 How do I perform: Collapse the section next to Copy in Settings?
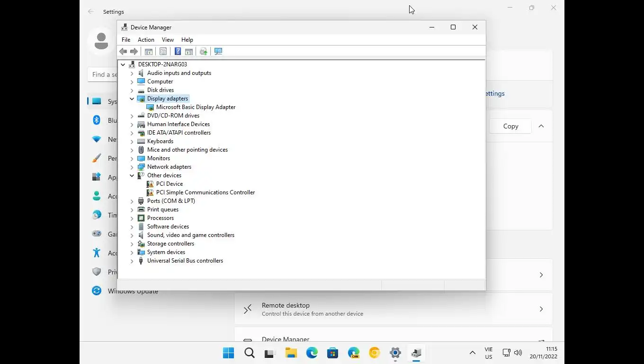541,126
